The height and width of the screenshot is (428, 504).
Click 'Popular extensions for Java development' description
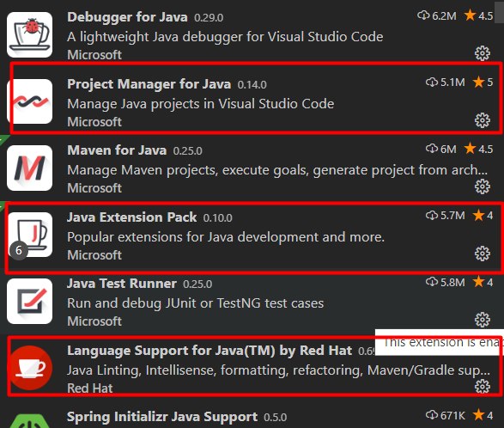pyautogui.click(x=226, y=237)
